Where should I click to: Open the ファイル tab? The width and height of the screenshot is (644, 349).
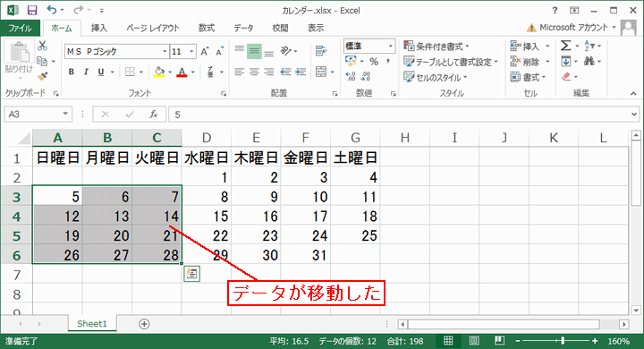(20, 28)
